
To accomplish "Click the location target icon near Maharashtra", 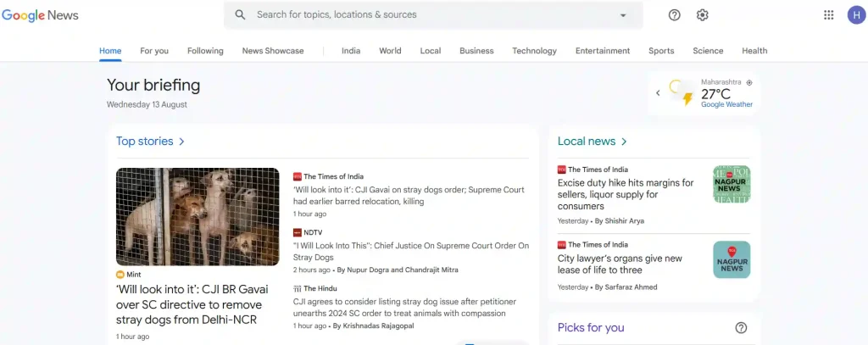I will [749, 82].
